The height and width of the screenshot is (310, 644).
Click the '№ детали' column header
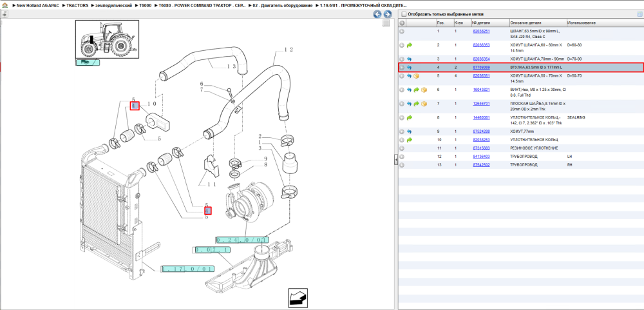tap(481, 23)
